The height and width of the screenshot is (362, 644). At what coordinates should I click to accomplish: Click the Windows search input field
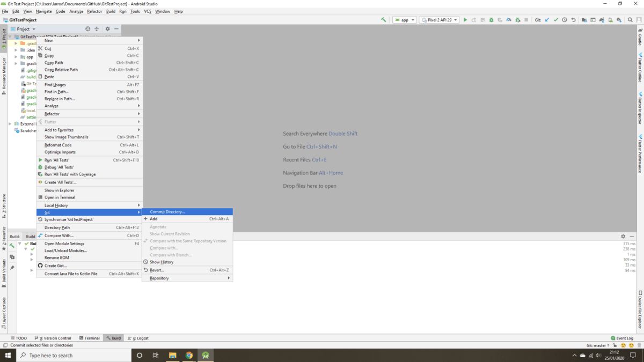click(75, 355)
